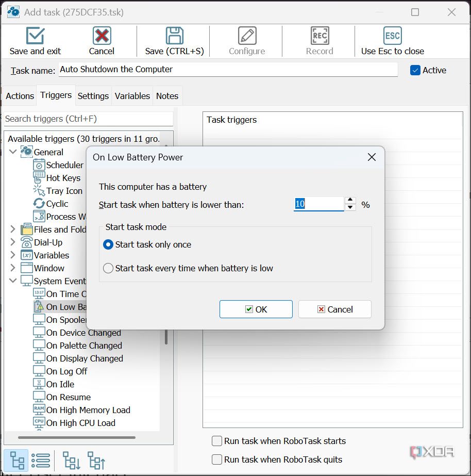Collapse the General triggers group
Screen dimensions: 471x476
12,152
